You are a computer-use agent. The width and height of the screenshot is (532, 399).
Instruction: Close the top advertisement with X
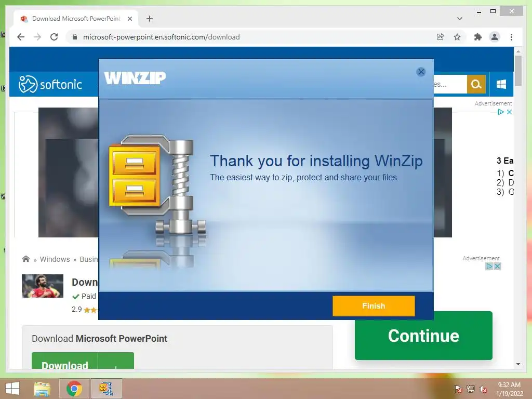[509, 112]
